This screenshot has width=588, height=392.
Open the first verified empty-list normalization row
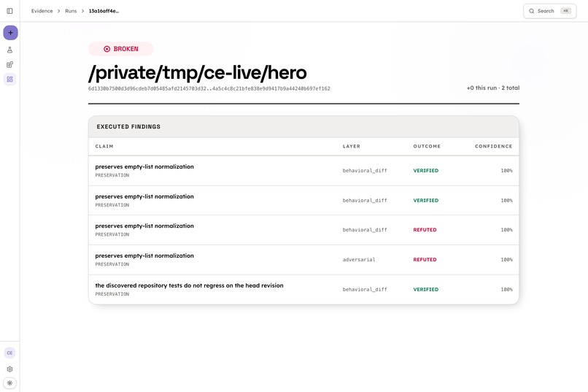(303, 171)
